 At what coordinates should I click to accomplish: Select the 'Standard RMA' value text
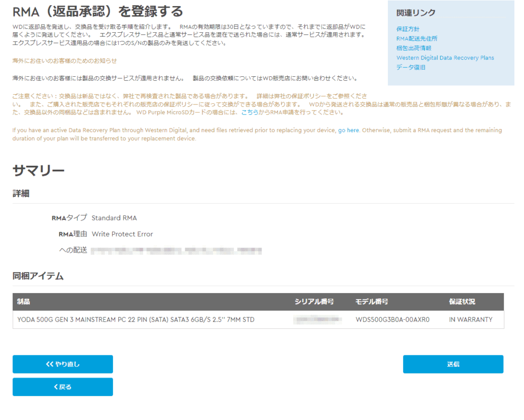click(x=114, y=218)
